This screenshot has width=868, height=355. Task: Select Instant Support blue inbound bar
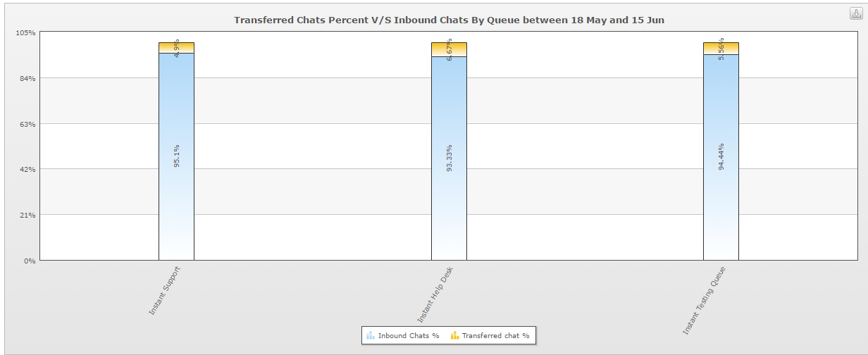click(176, 156)
